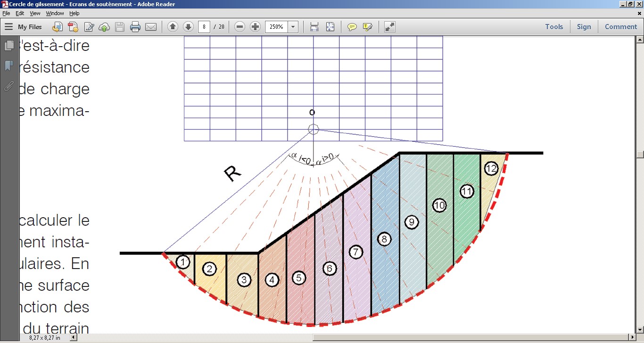Click the Save floppy disk icon
Viewport: 644px width, 343px height.
(120, 27)
